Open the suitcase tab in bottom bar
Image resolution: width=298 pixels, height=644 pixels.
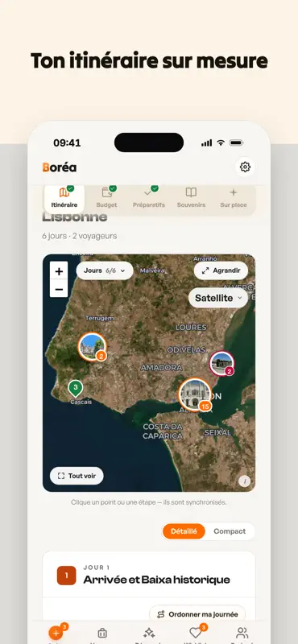[x=102, y=633]
